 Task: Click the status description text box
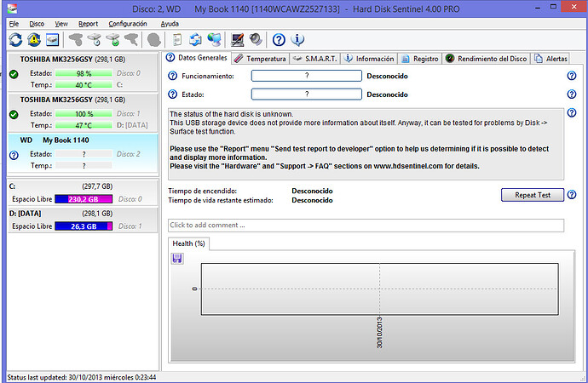pyautogui.click(x=366, y=144)
